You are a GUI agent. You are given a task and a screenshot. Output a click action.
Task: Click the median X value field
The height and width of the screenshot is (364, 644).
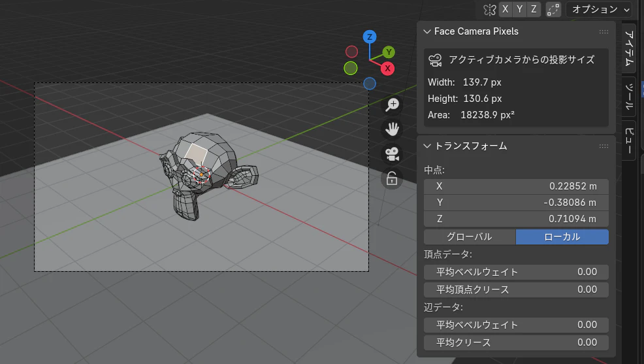point(516,186)
